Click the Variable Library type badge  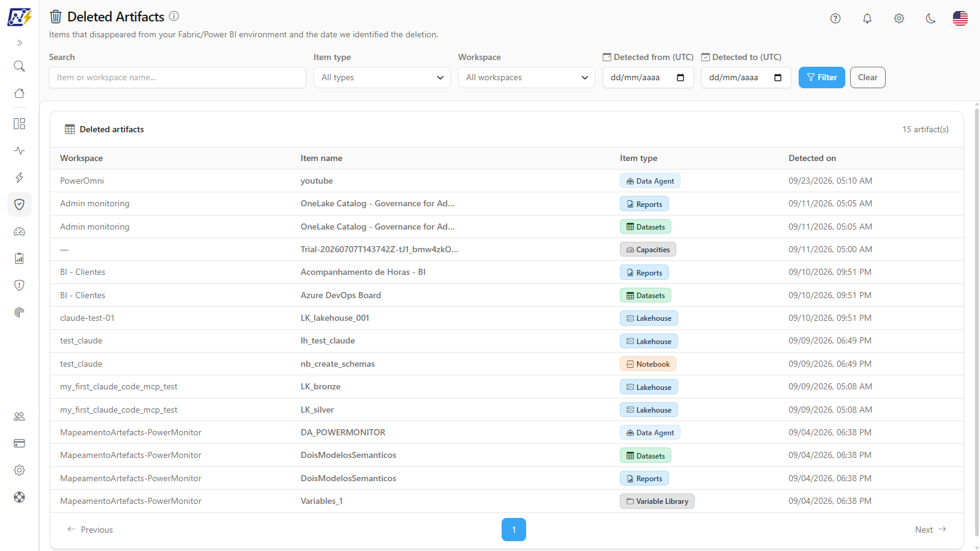657,501
